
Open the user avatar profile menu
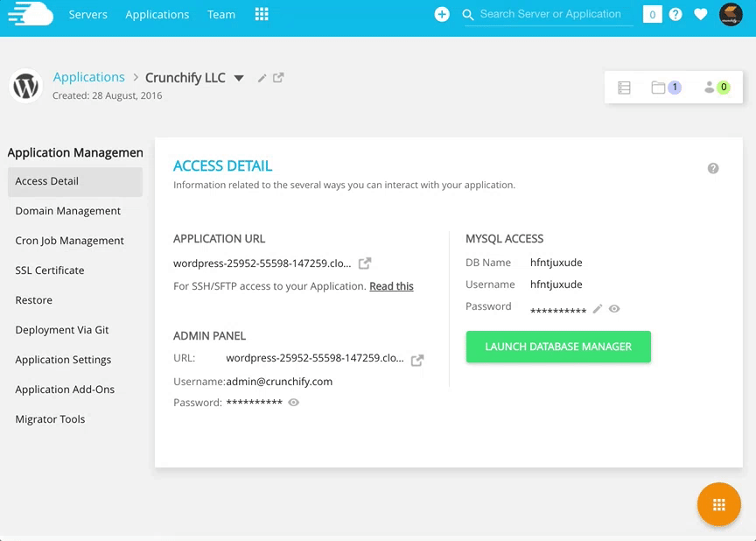tap(731, 14)
